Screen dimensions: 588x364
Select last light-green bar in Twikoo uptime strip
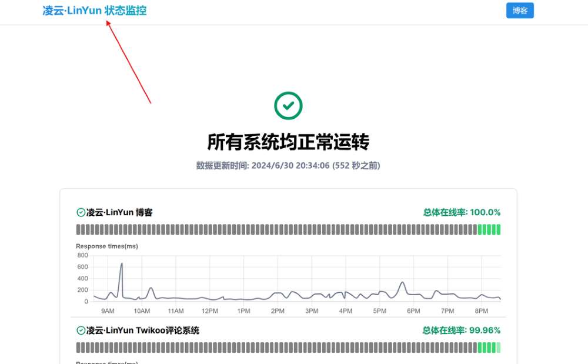click(498, 348)
